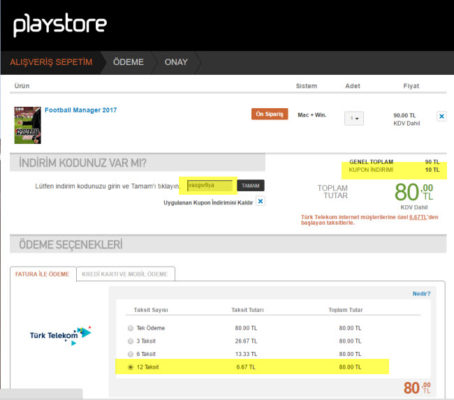The width and height of the screenshot is (454, 400).
Task: Click the Nedir? help link
Action: click(421, 294)
